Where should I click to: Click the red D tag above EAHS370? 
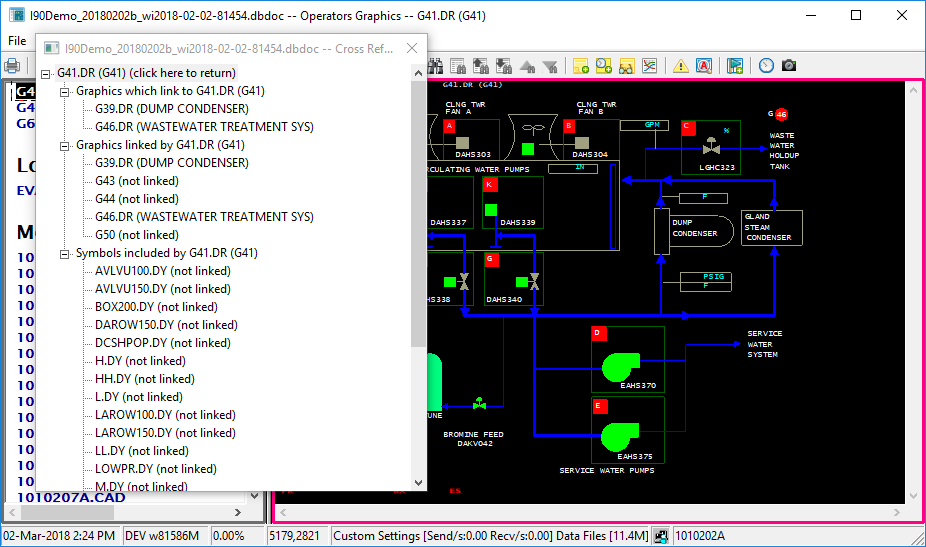tap(598, 334)
